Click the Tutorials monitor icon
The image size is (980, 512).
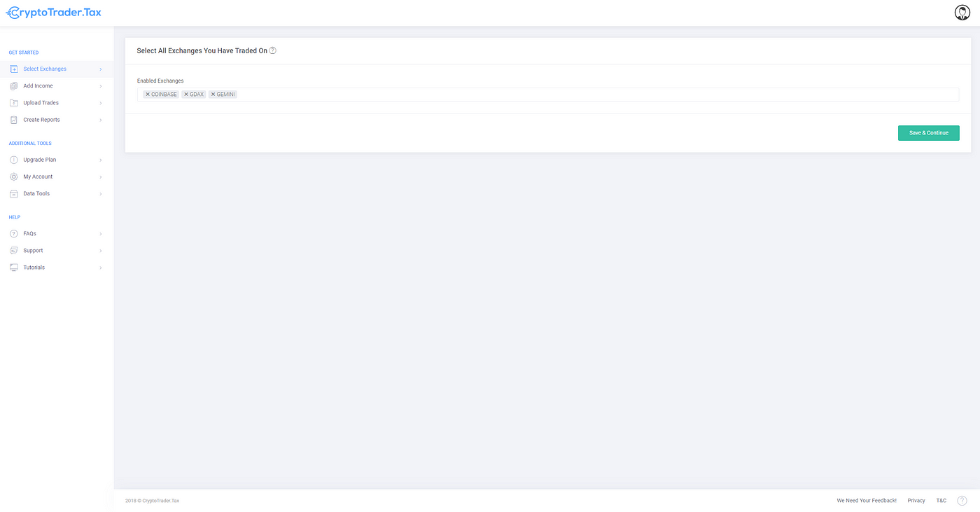pos(14,268)
